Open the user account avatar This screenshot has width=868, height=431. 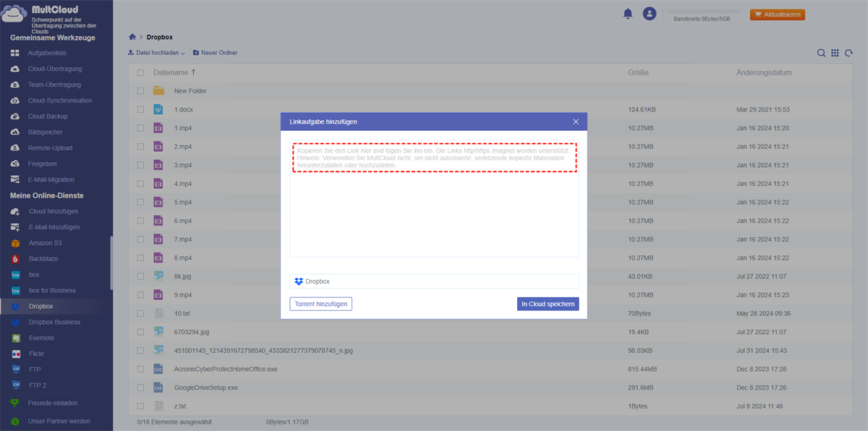coord(650,14)
